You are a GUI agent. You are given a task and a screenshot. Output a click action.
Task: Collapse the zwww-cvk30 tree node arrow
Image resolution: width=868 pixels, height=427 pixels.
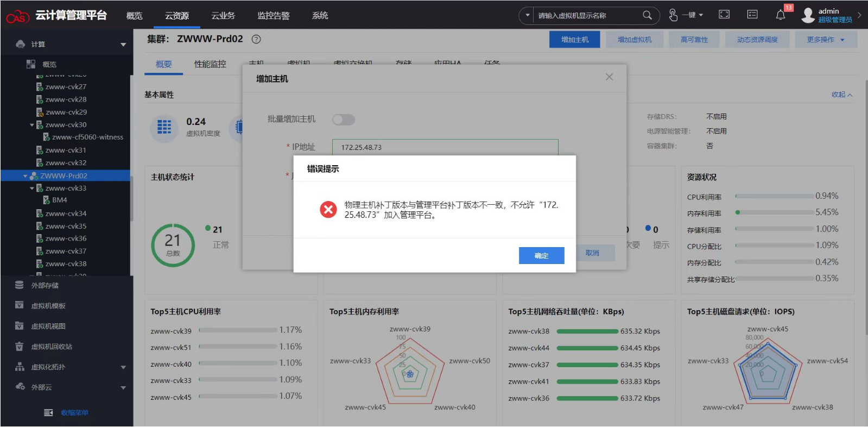[x=32, y=125]
